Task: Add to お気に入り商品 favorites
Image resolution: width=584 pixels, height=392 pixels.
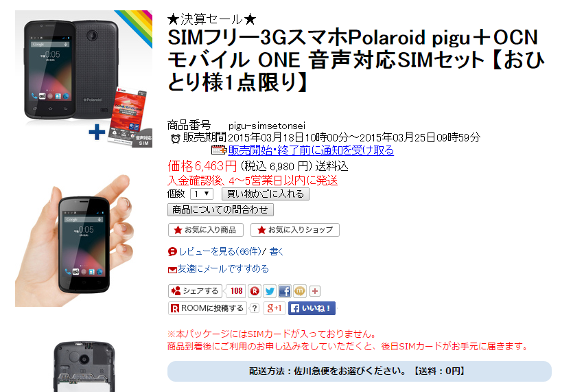Action: click(206, 230)
